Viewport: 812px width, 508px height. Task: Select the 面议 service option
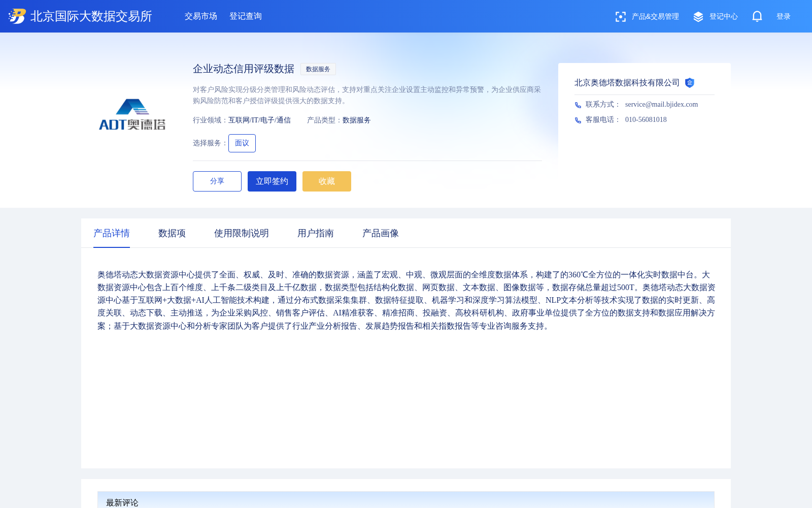point(242,143)
